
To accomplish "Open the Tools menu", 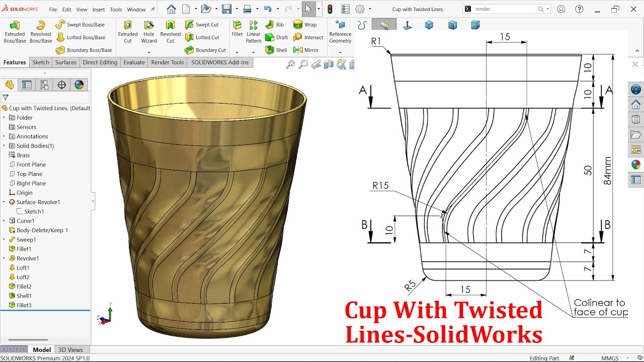I will (x=116, y=10).
